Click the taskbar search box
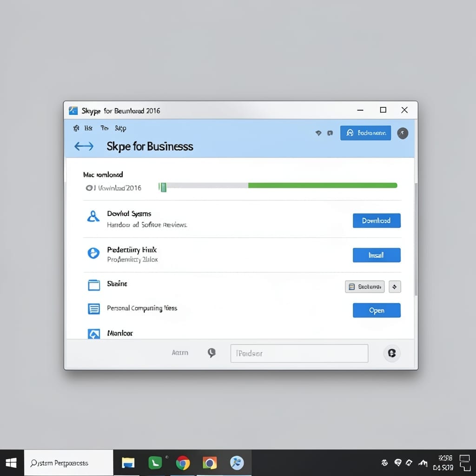The image size is (476, 476). tap(69, 463)
